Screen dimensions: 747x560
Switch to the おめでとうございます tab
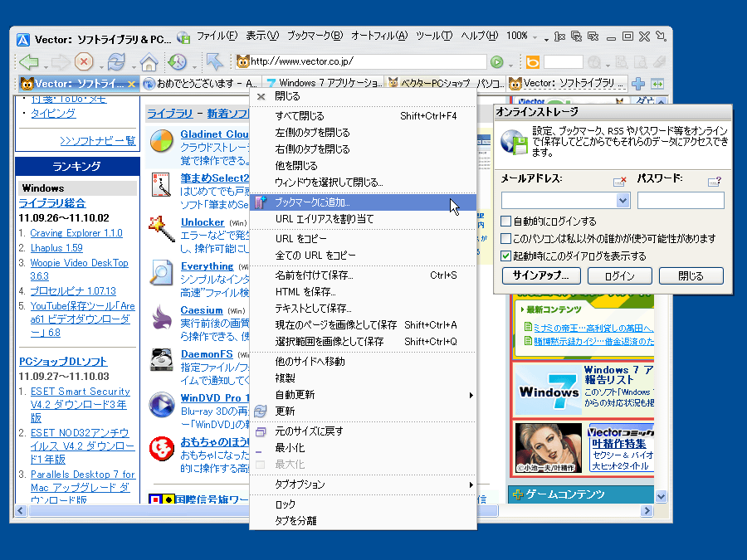click(x=202, y=84)
